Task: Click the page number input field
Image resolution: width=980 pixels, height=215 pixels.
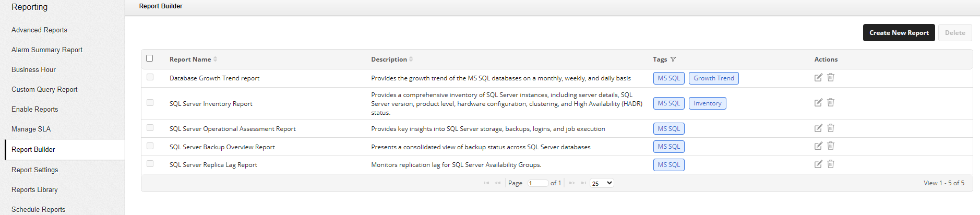Action: coord(538,183)
